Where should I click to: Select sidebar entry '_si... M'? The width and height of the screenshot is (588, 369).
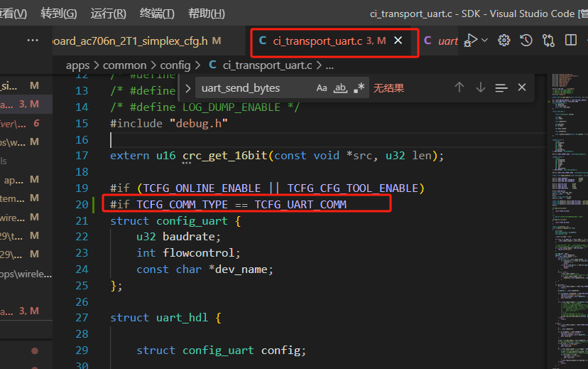tap(26, 86)
